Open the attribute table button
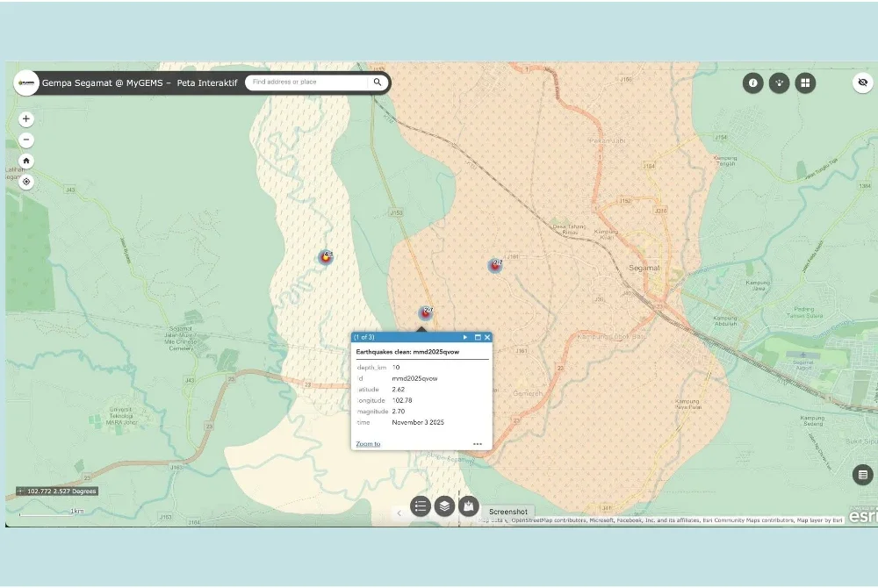This screenshot has height=588, width=878. [862, 475]
